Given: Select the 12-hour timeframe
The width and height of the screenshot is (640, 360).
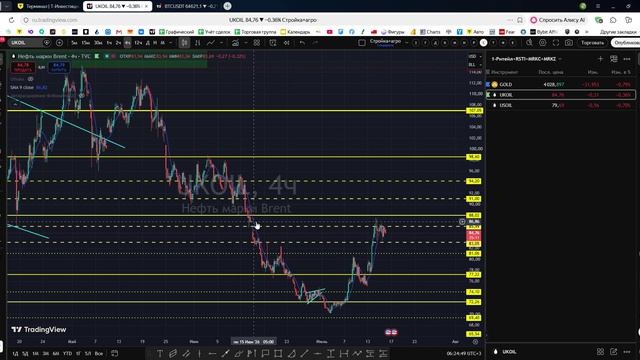Looking at the screenshot, I should click(138, 43).
